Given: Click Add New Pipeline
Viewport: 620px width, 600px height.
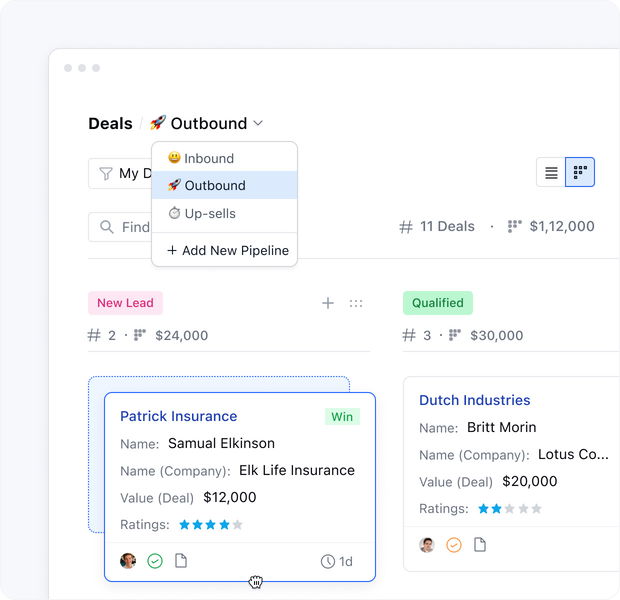Looking at the screenshot, I should (228, 250).
